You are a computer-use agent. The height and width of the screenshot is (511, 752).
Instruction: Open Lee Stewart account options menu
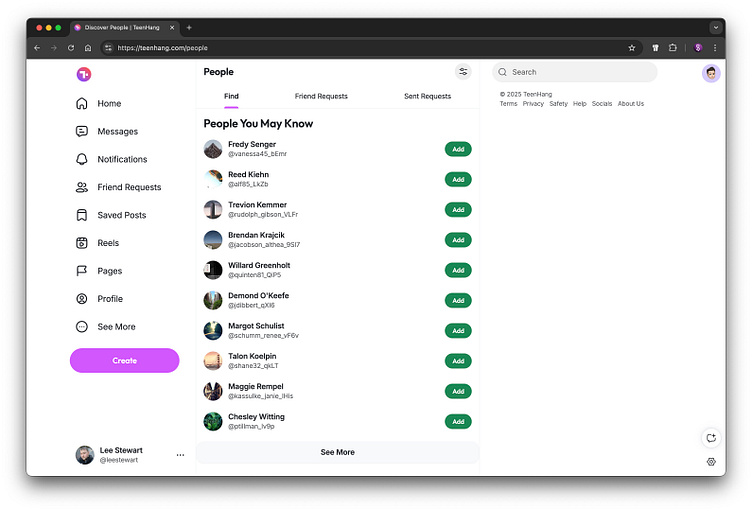(180, 455)
